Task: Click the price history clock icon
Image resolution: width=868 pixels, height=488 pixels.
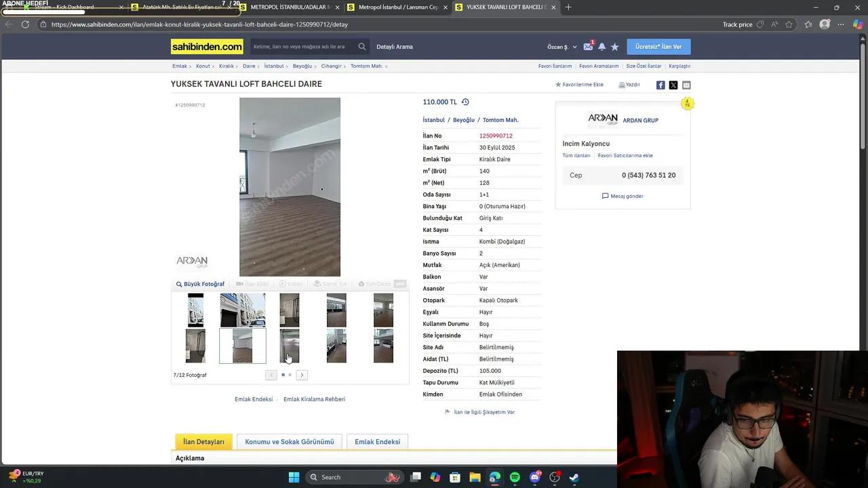Action: [x=465, y=102]
